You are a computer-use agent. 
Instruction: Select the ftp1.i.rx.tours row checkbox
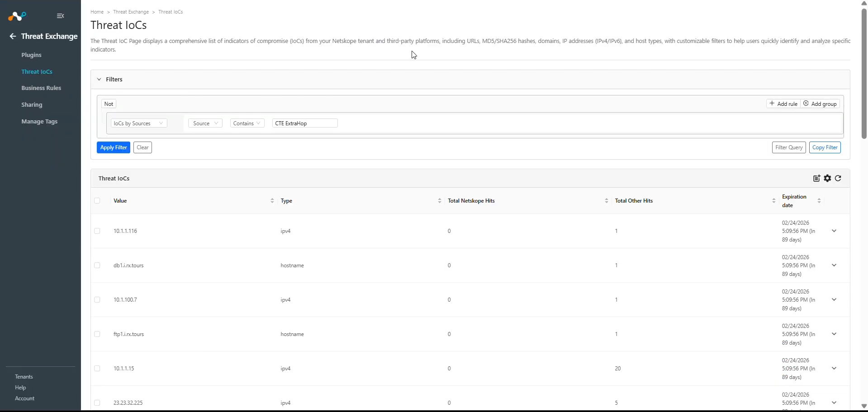tap(97, 334)
